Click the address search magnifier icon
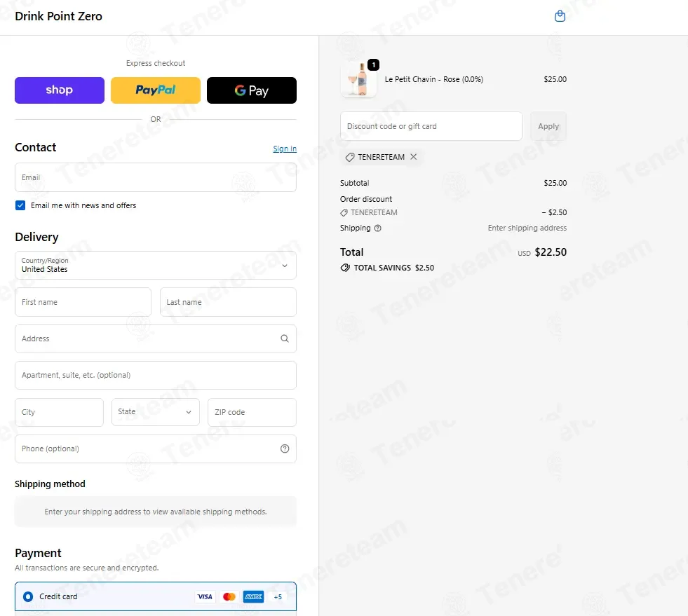 click(285, 338)
